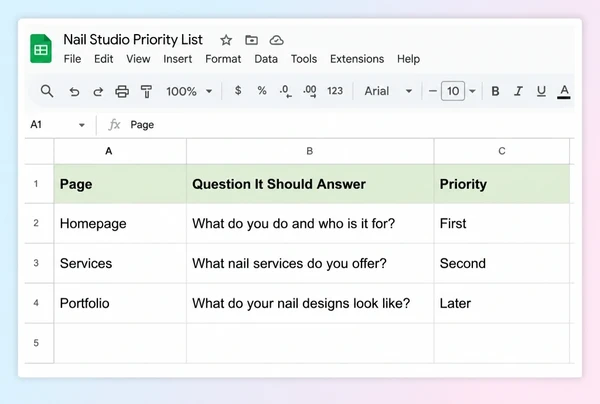This screenshot has height=404, width=600.
Task: Select the Page header cell
Action: click(120, 184)
